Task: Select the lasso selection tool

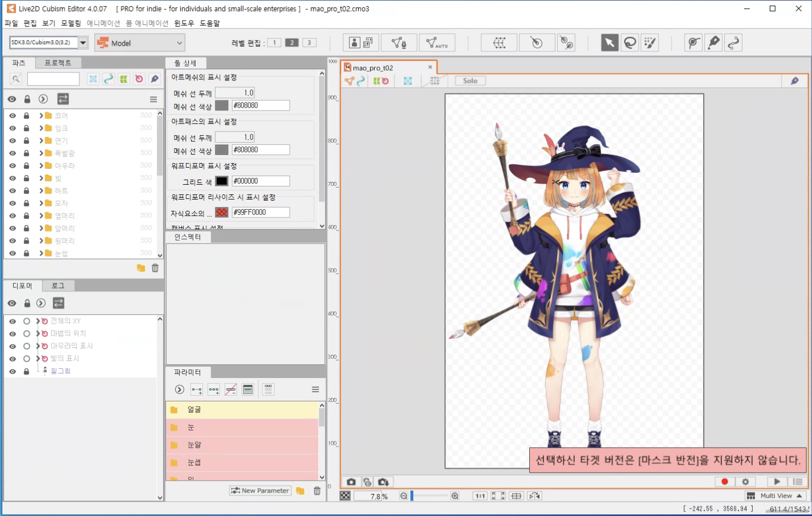Action: [x=630, y=43]
